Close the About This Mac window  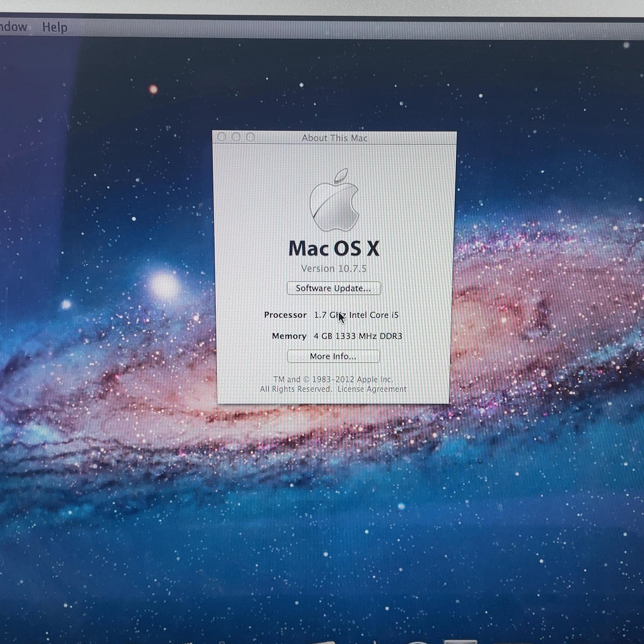(x=222, y=137)
